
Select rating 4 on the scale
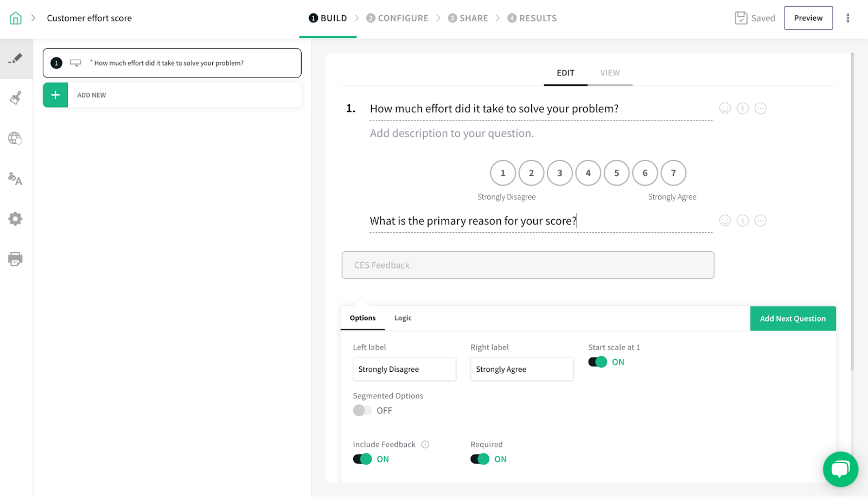(588, 173)
